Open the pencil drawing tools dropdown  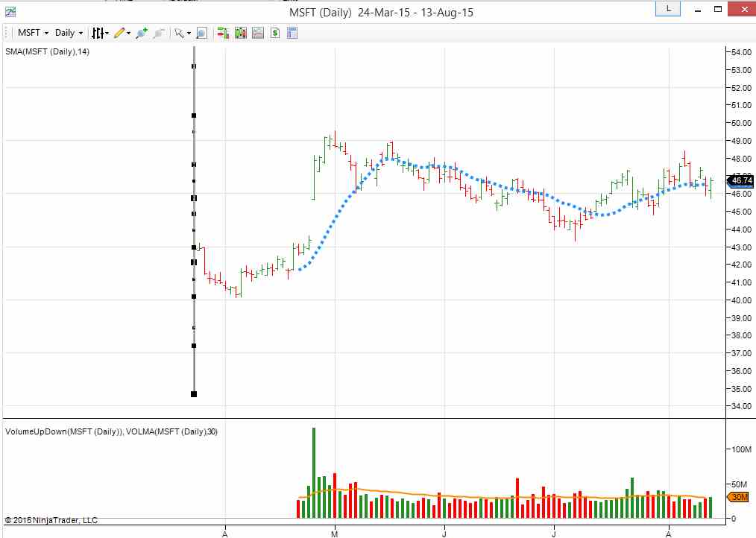click(122, 33)
